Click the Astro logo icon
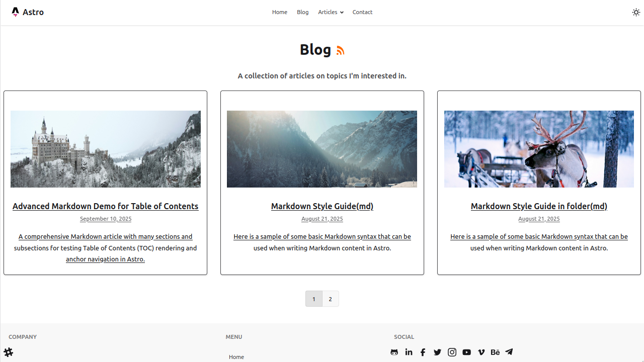 [x=15, y=12]
